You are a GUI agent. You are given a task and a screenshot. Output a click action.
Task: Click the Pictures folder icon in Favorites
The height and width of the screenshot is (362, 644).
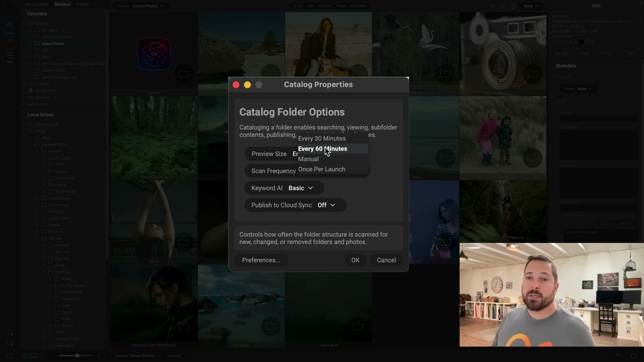(x=30, y=104)
